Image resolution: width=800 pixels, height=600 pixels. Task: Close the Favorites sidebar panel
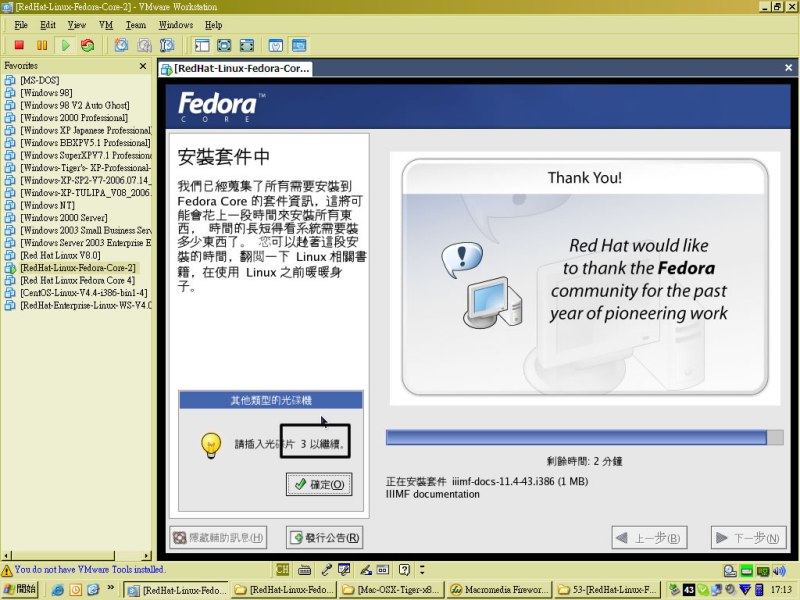[x=143, y=66]
